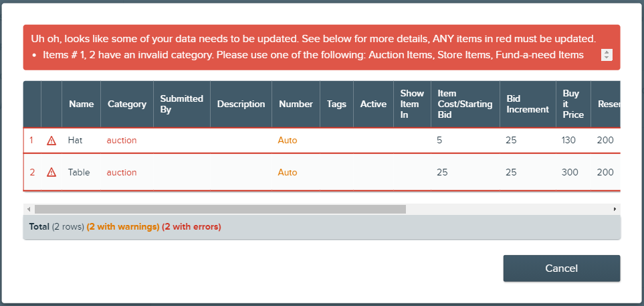Click starting bid 5 in Hat row
The image size is (644, 306).
(439, 140)
